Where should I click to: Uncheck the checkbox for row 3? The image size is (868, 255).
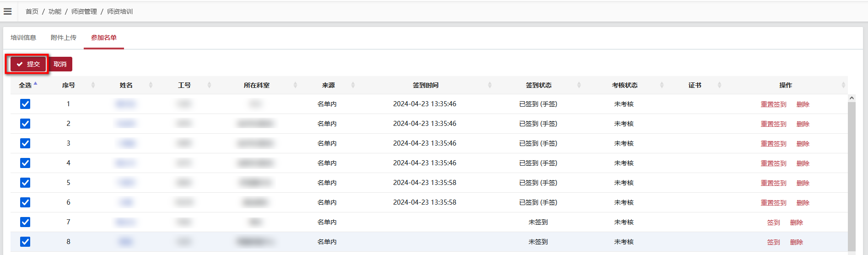point(25,143)
